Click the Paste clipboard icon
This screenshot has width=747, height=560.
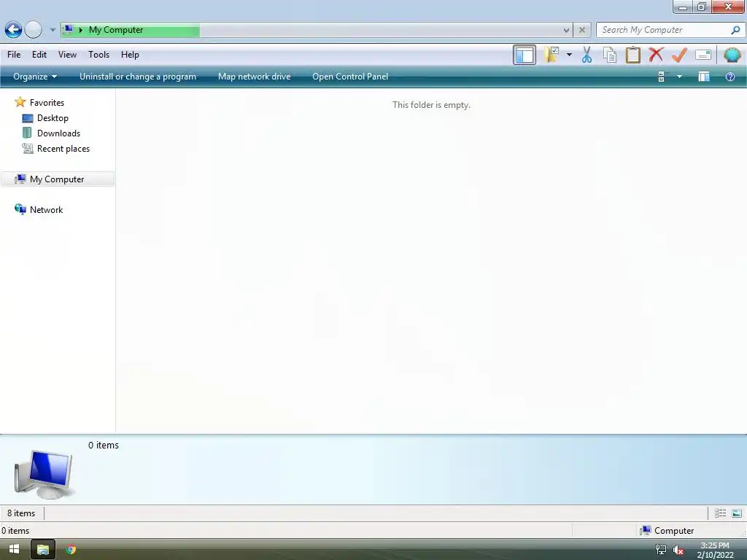coord(632,55)
